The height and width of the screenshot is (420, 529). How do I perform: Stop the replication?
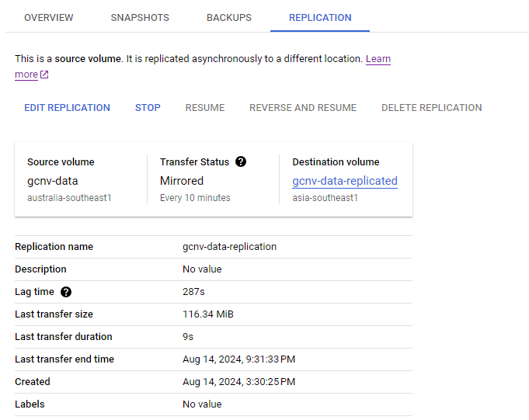click(148, 108)
